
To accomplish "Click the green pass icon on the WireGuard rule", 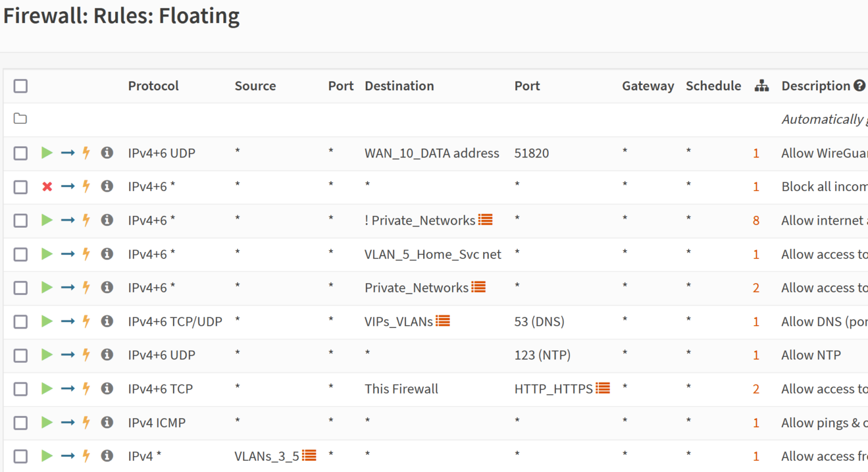I will (47, 153).
